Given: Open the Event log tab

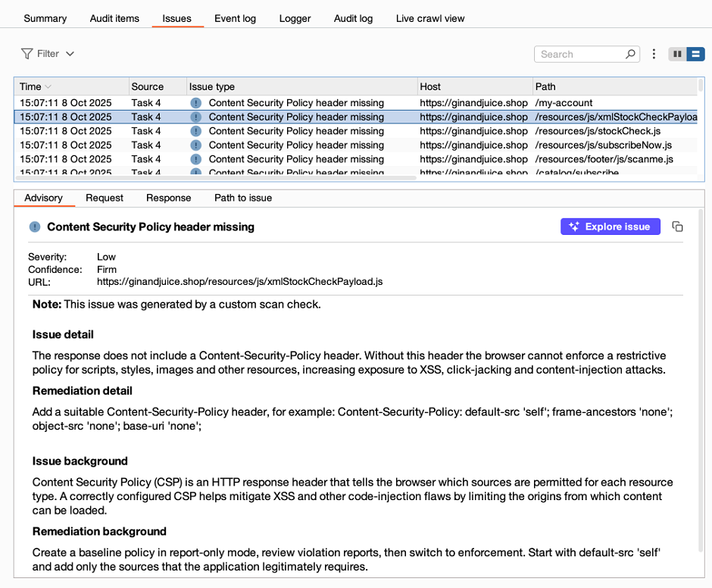Looking at the screenshot, I should [235, 18].
